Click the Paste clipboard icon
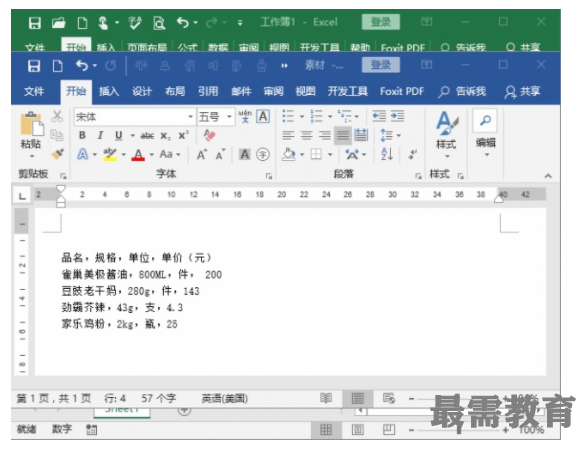Image resolution: width=582 pixels, height=451 pixels. [x=31, y=125]
